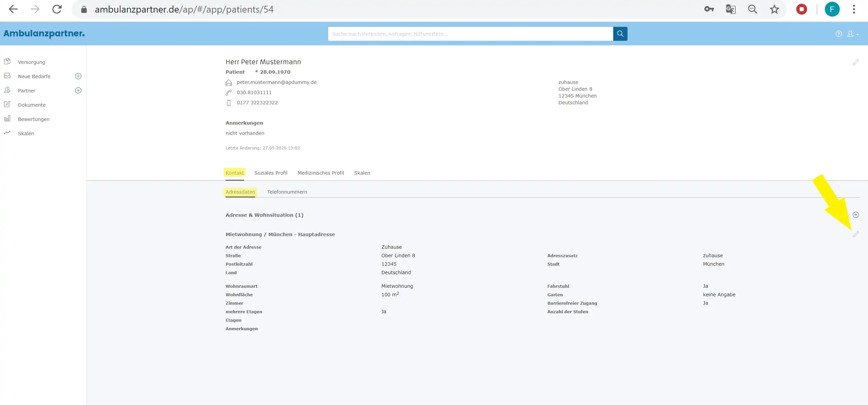Image resolution: width=868 pixels, height=405 pixels.
Task: Open the saved passwords key icon
Action: 709,9
